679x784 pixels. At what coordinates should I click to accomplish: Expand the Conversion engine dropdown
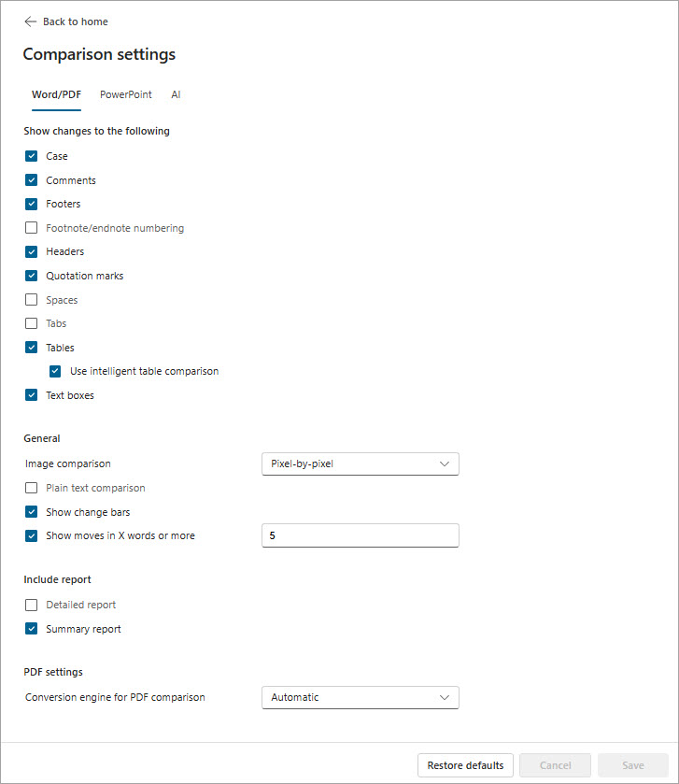360,697
